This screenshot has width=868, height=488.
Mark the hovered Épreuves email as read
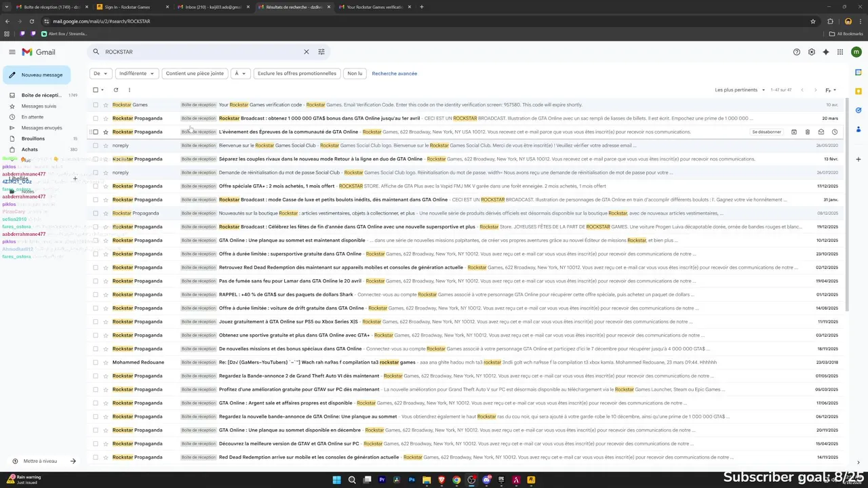[821, 132]
